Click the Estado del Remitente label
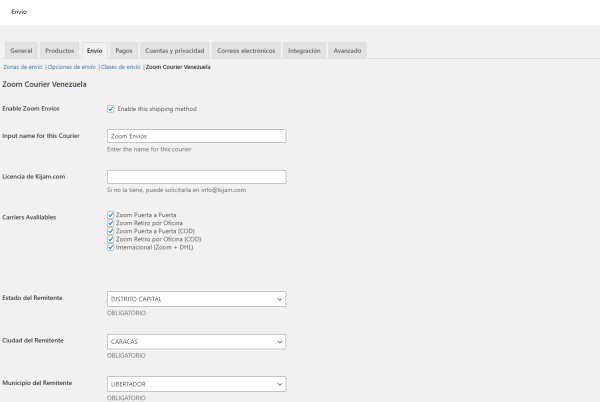The height and width of the screenshot is (402, 600). pyautogui.click(x=32, y=298)
